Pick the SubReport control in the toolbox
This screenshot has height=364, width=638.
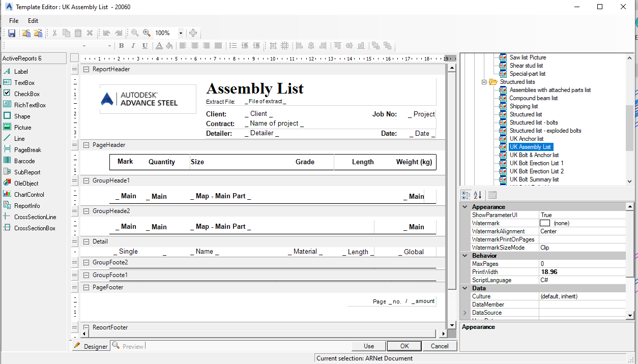pyautogui.click(x=30, y=172)
